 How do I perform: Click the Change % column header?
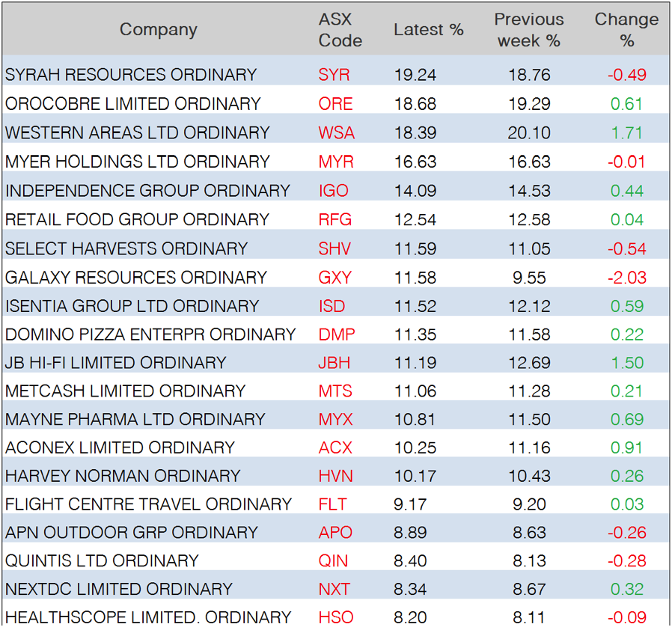[x=626, y=30]
